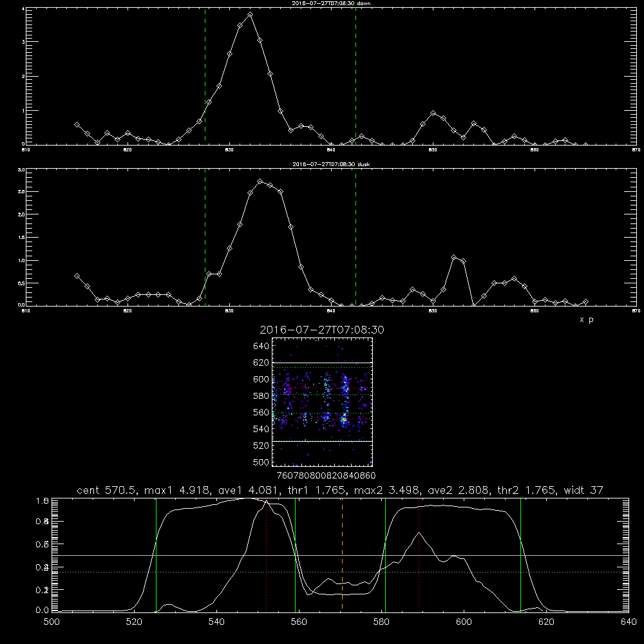Click the right green dashed line in the dawn plot
This screenshot has width=644, height=644.
pyautogui.click(x=355, y=76)
